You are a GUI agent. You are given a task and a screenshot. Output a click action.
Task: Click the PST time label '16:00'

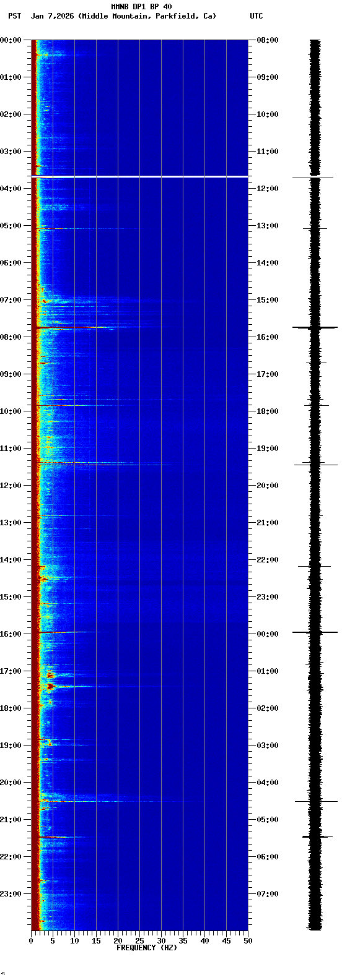[11, 634]
